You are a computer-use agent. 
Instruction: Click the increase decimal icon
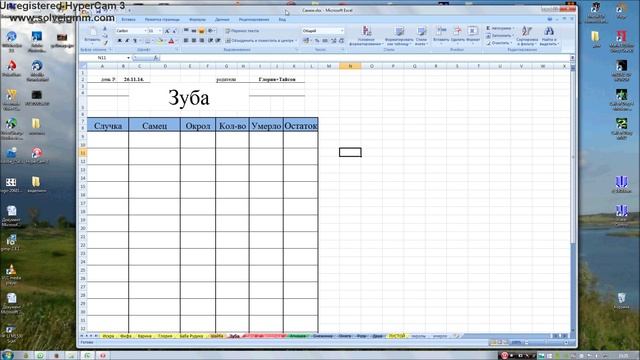pos(333,41)
